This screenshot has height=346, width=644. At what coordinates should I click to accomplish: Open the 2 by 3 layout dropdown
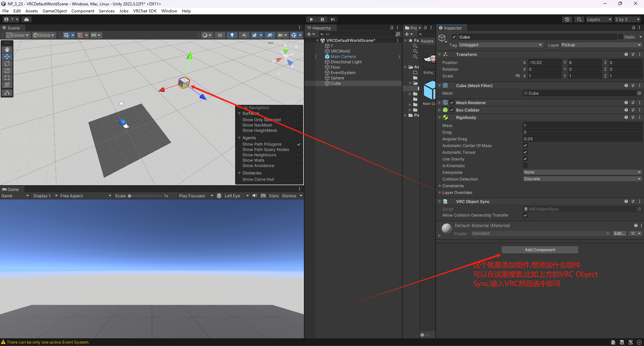pyautogui.click(x=628, y=19)
